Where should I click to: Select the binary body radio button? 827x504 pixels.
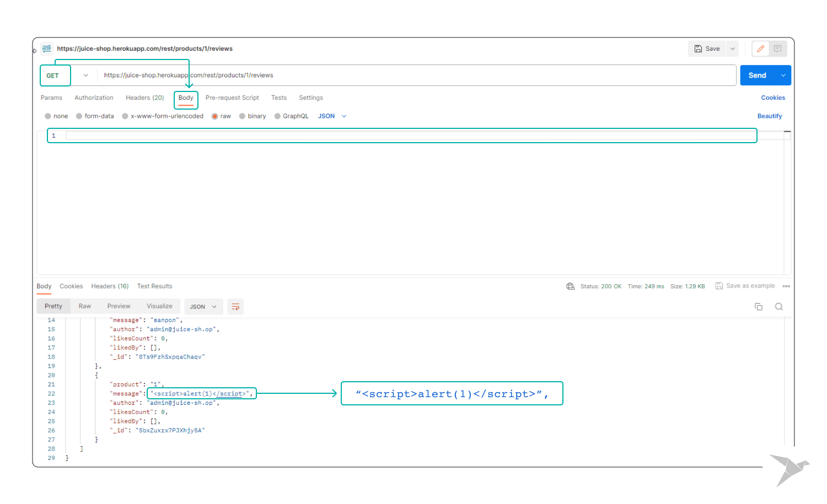click(242, 116)
